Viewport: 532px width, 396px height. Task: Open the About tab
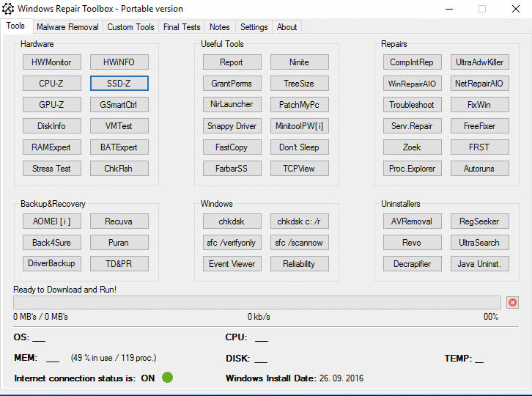287,27
